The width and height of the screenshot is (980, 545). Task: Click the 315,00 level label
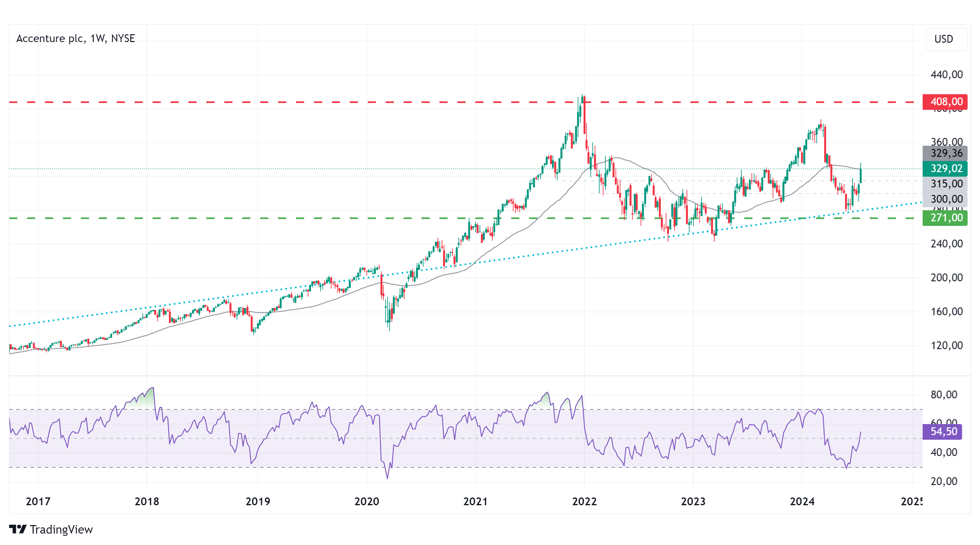pyautogui.click(x=944, y=184)
